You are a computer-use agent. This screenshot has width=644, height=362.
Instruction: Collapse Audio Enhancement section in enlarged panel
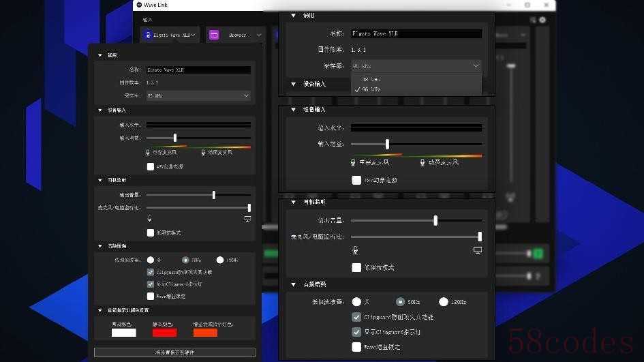tap(293, 284)
